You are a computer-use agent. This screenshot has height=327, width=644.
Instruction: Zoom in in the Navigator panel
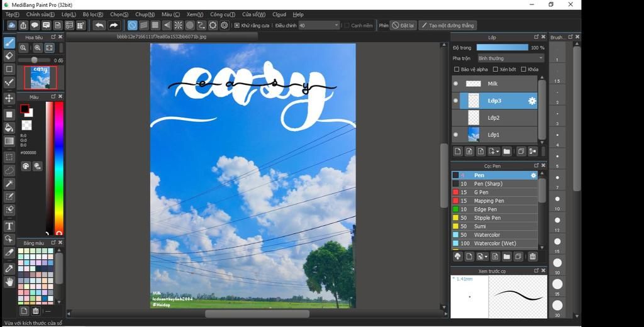37,48
